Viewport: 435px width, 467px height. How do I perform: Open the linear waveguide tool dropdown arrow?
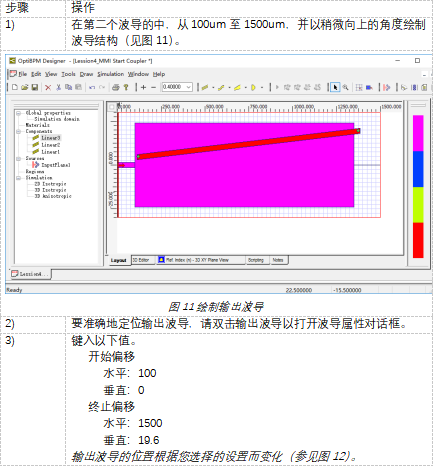[213, 88]
